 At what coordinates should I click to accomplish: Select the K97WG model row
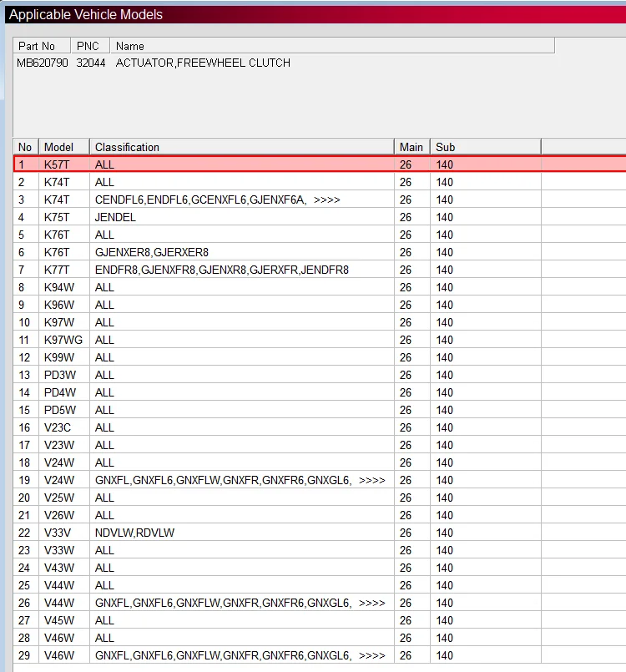[63, 340]
